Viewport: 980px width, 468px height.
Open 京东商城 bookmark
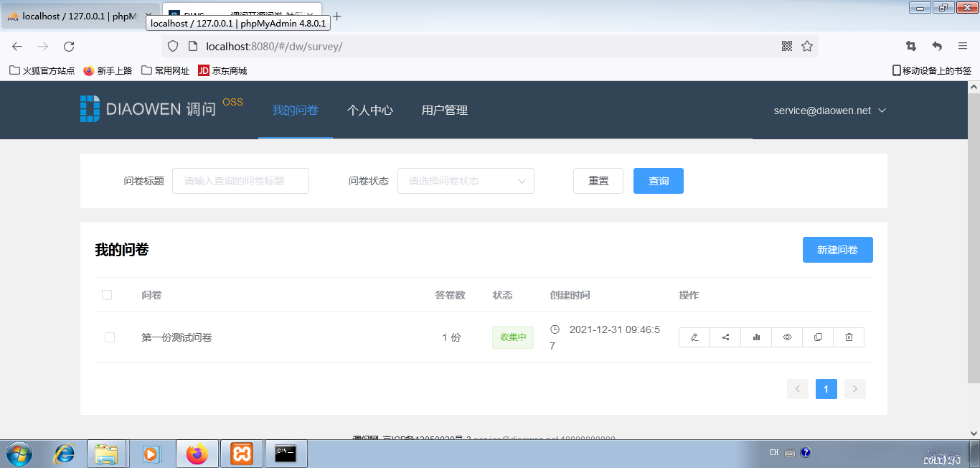(222, 70)
